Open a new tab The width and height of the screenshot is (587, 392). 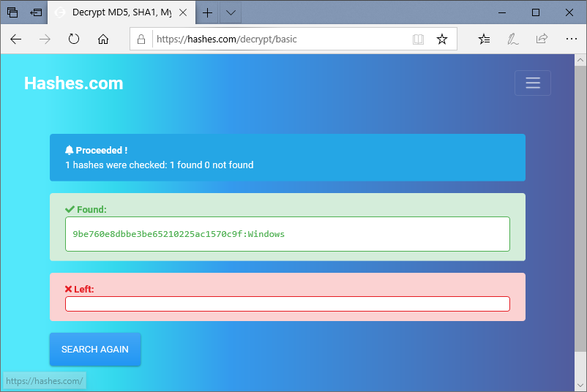click(x=208, y=12)
